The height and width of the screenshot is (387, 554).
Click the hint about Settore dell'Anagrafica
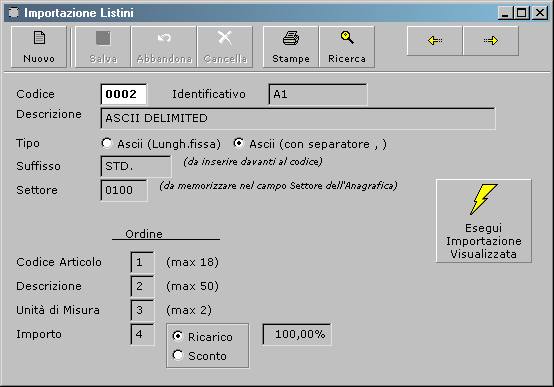pyautogui.click(x=278, y=186)
